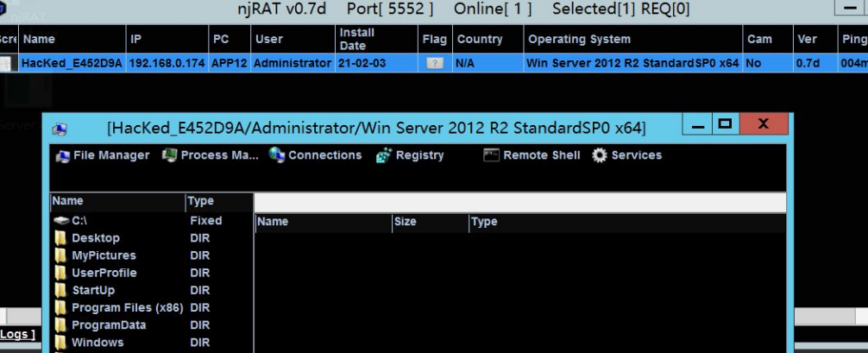
Task: Click the File Manager computer icon
Action: (62, 156)
